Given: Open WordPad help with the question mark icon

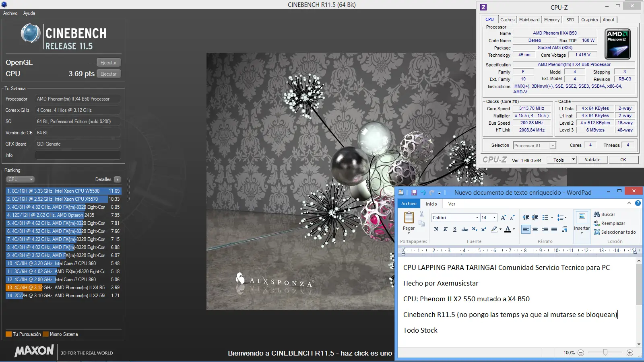Looking at the screenshot, I should (x=638, y=204).
